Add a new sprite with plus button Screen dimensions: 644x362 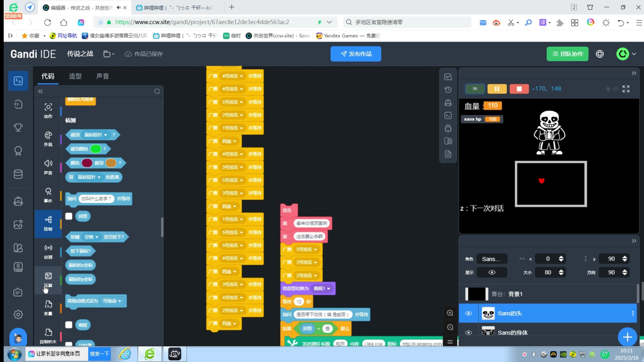(x=627, y=337)
